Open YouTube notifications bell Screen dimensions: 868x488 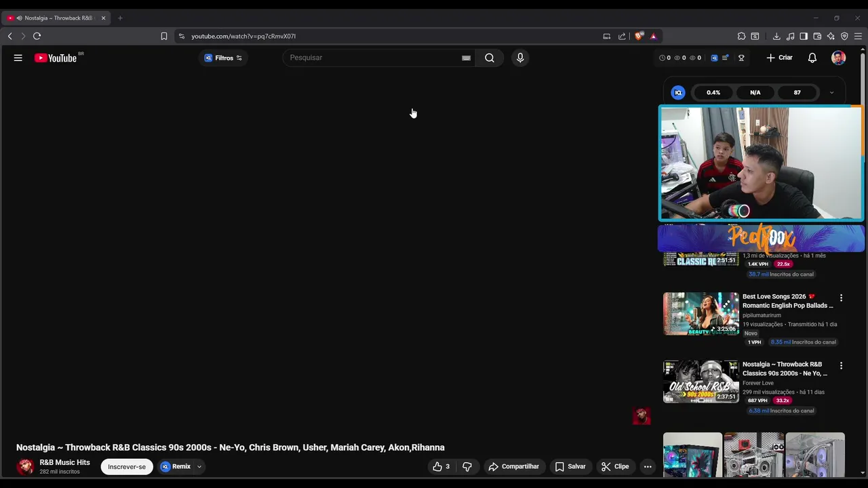[812, 58]
